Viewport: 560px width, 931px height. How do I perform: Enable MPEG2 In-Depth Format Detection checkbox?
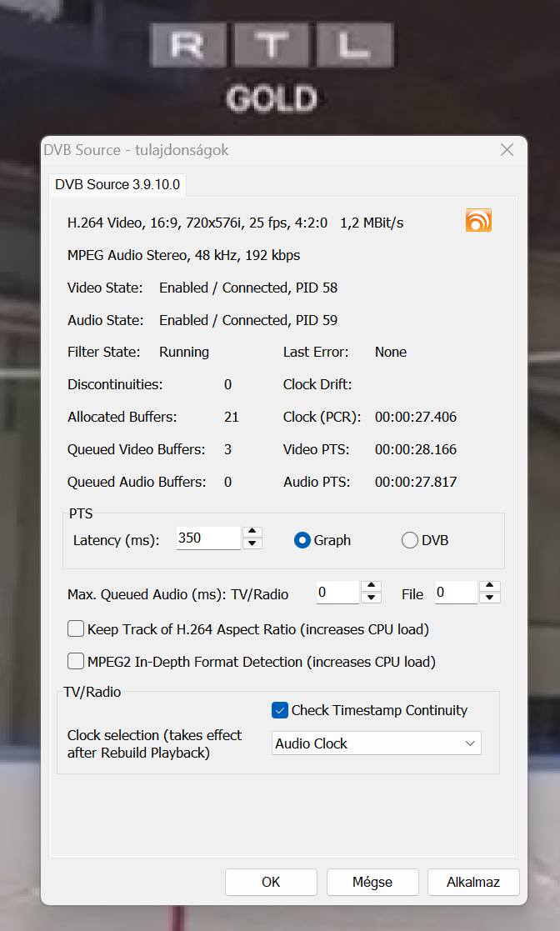[76, 662]
